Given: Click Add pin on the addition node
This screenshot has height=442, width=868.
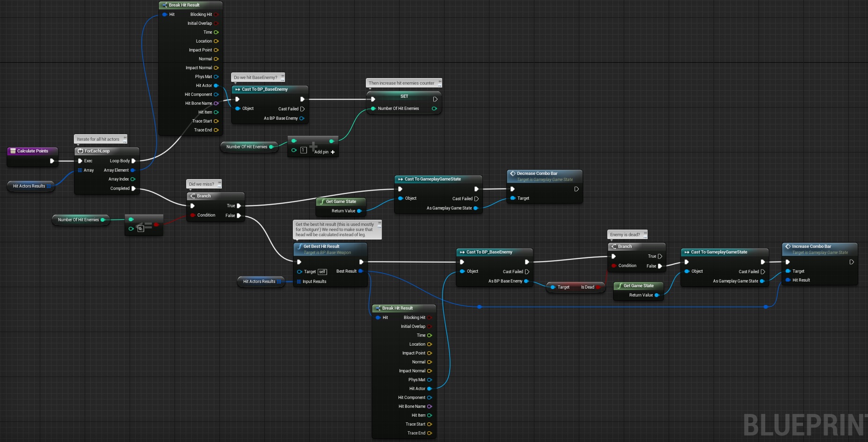Looking at the screenshot, I should pos(325,152).
